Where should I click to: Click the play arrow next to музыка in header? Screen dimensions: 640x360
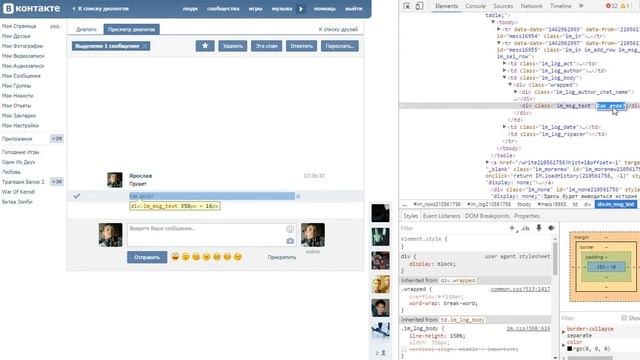click(301, 9)
